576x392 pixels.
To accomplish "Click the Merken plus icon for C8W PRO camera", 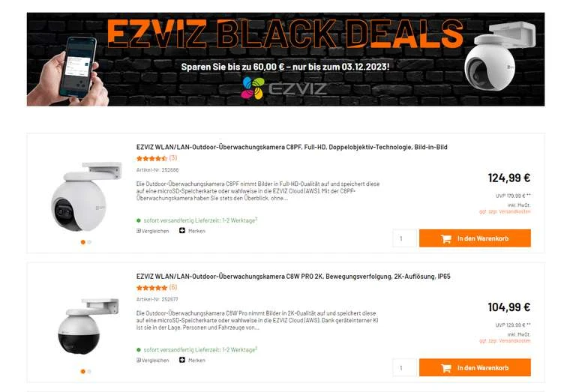I will 181,360.
